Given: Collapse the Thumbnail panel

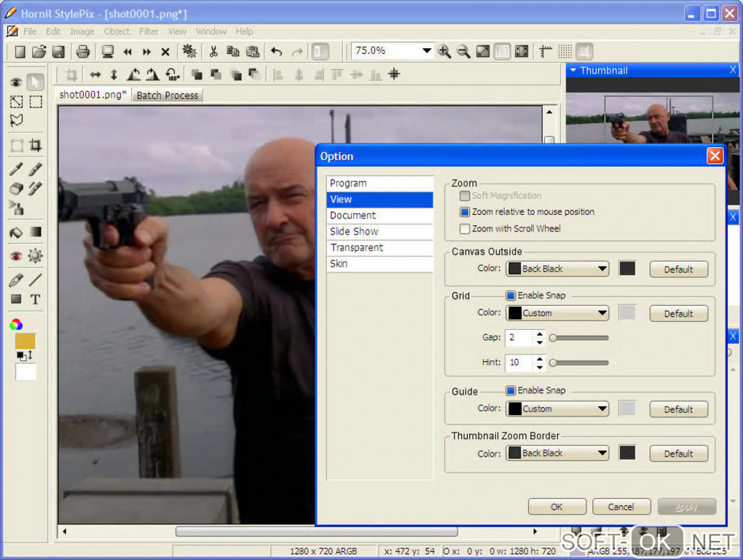Looking at the screenshot, I should (573, 70).
